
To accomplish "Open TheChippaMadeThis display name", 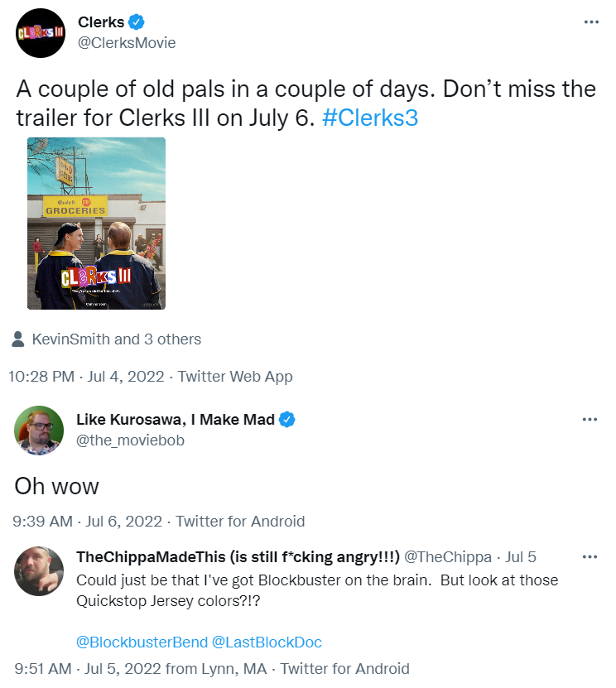I will click(238, 557).
